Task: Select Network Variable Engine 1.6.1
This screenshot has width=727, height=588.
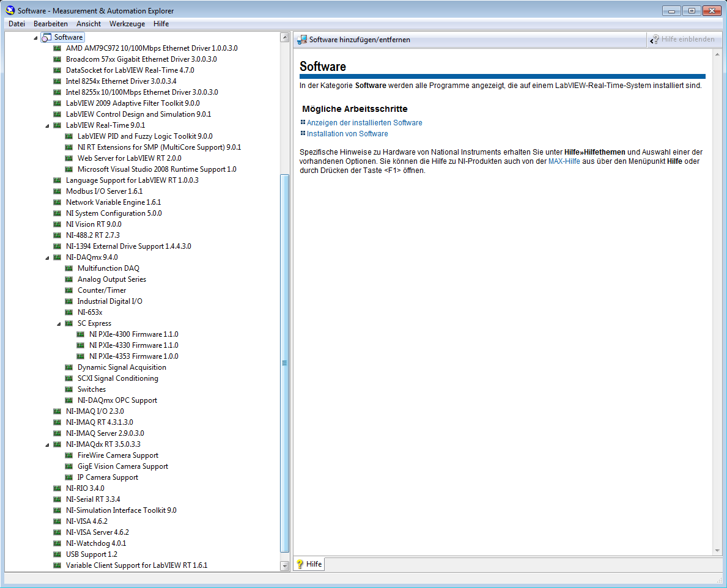Action: coord(113,202)
